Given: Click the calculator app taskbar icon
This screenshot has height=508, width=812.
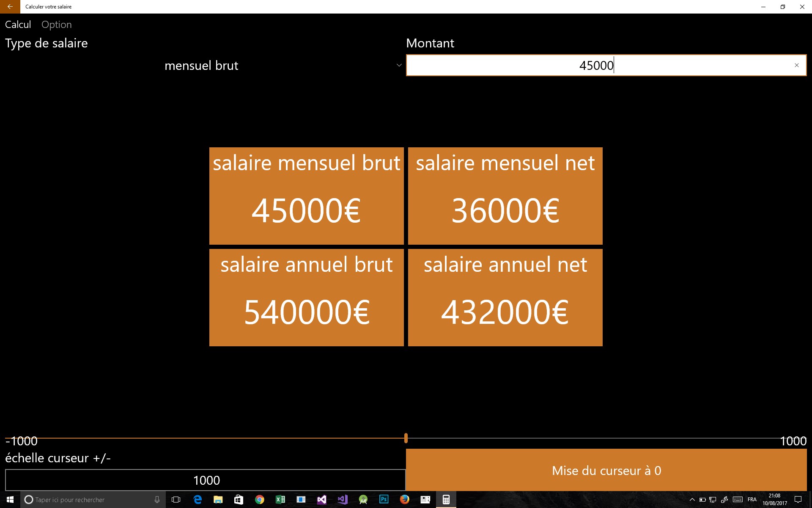Looking at the screenshot, I should point(446,500).
